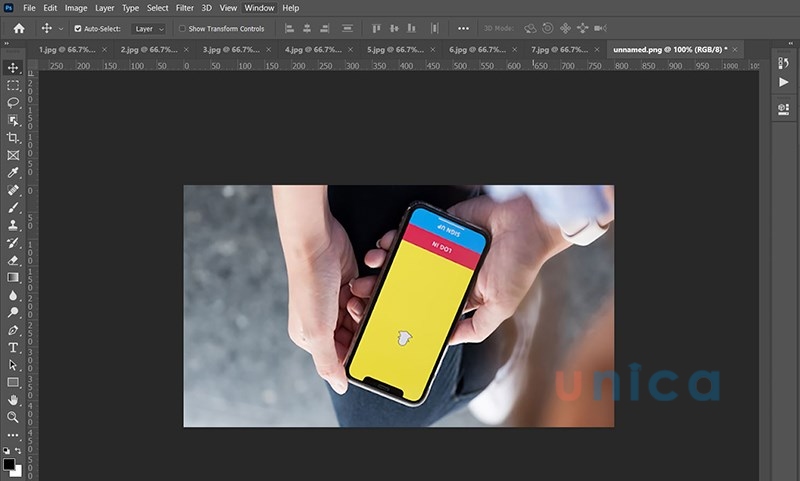
Task: Select the Lasso tool
Action: [13, 102]
